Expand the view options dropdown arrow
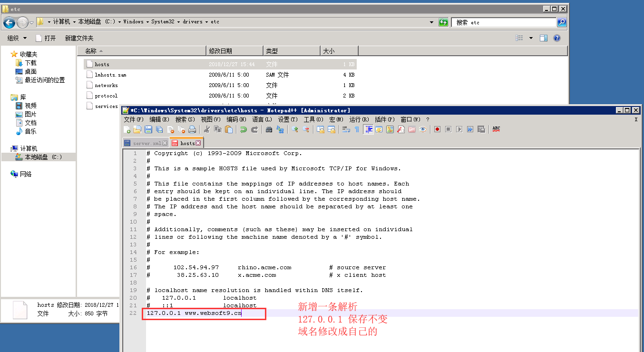644x352 pixels. click(531, 38)
